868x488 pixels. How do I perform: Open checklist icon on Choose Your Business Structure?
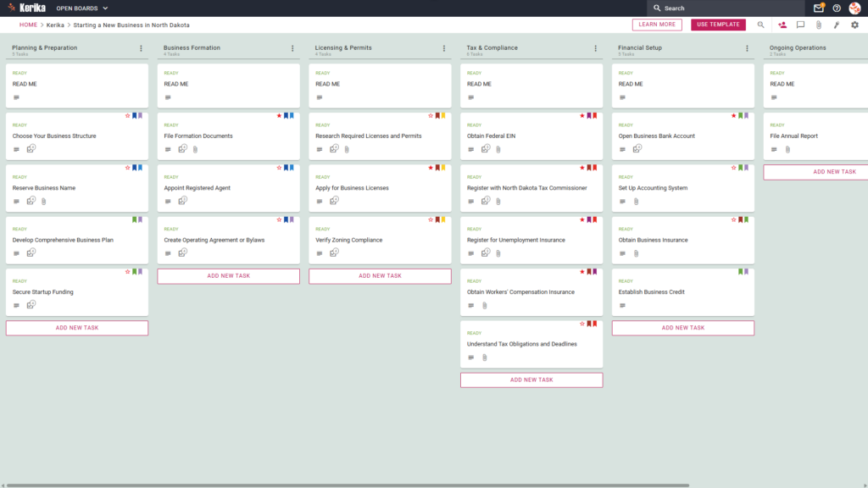[31, 149]
